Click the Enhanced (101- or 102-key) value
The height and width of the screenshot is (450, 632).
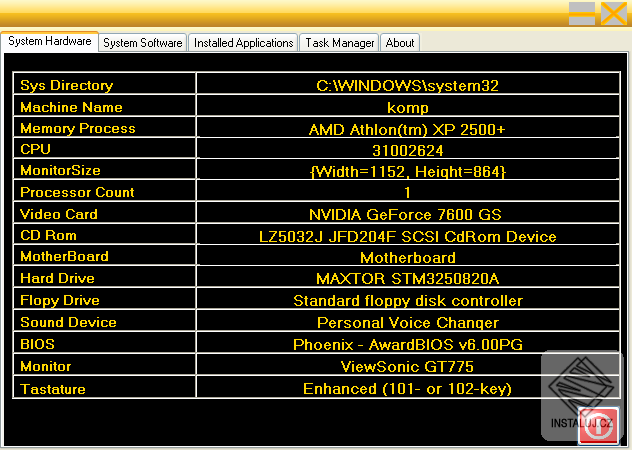pyautogui.click(x=407, y=389)
